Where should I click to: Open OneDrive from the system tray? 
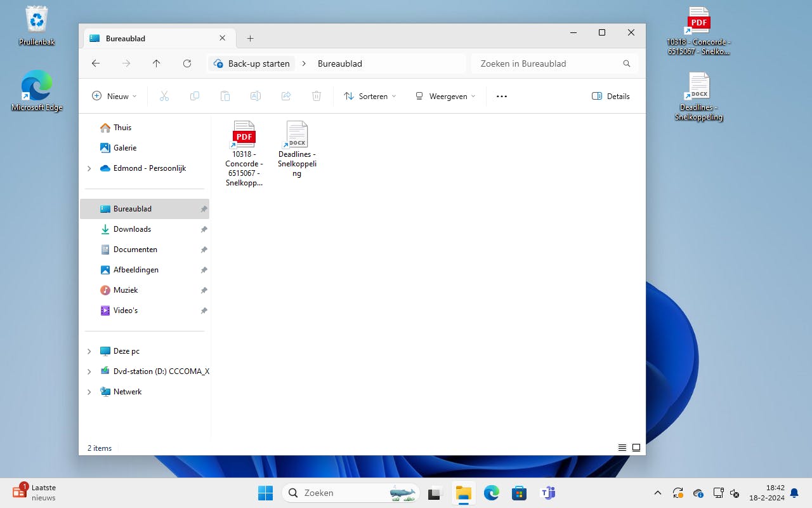tap(698, 493)
